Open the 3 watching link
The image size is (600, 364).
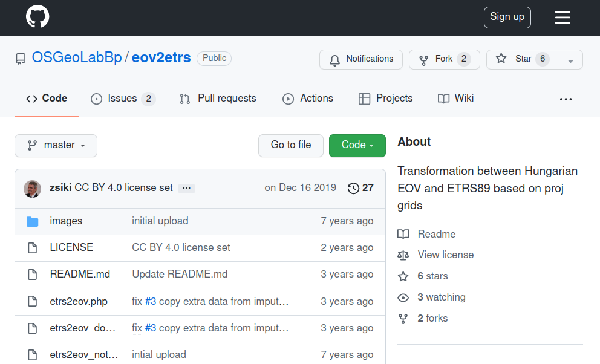tap(442, 297)
